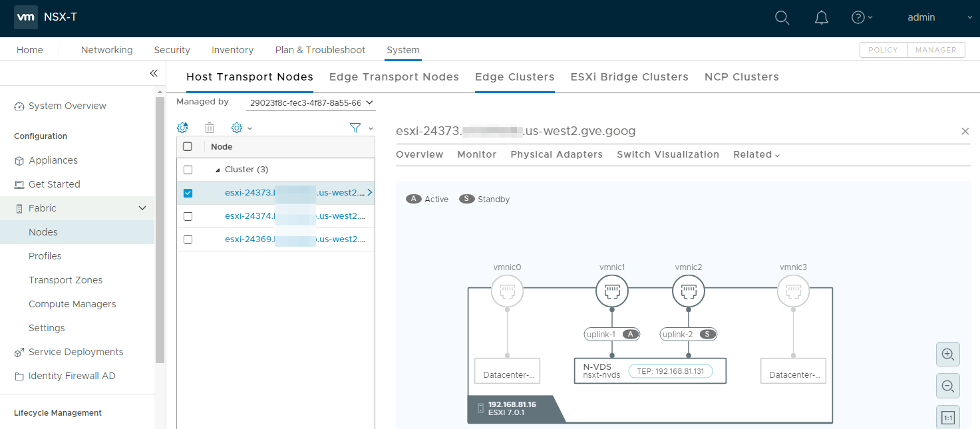Switch to NCP Clusters tab
The image size is (980, 429).
point(741,77)
